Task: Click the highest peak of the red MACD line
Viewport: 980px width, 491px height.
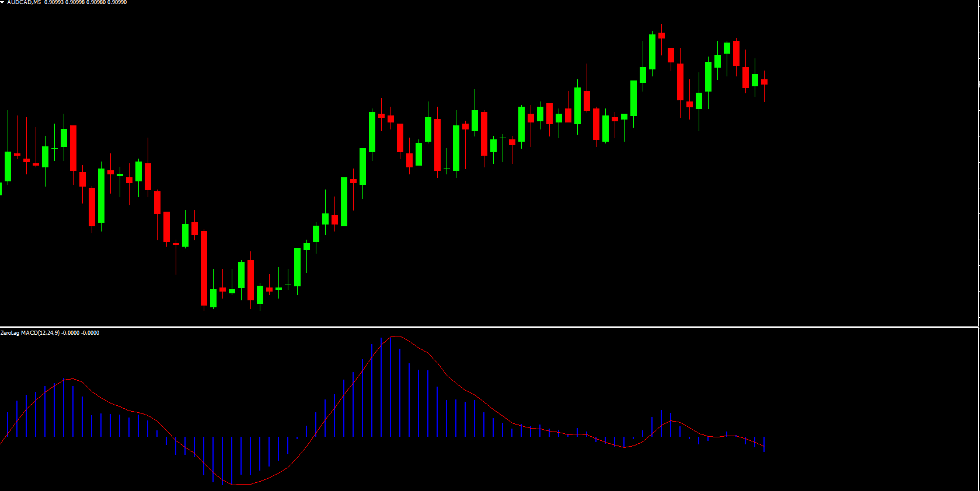Action: point(397,336)
